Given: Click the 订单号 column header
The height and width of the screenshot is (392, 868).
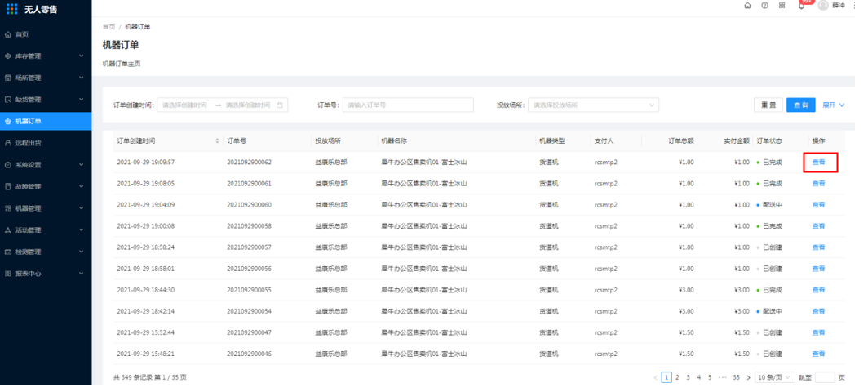Looking at the screenshot, I should click(237, 141).
